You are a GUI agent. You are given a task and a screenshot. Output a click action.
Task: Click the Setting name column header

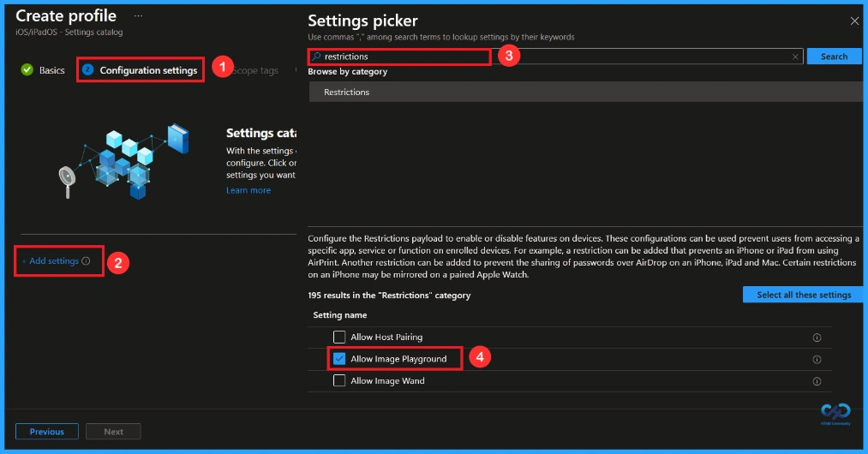tap(340, 315)
